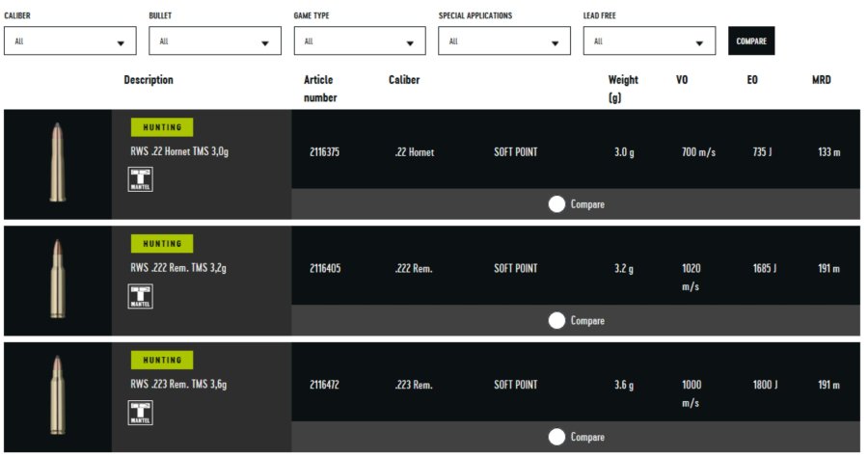Click the V0 column header

(x=682, y=80)
